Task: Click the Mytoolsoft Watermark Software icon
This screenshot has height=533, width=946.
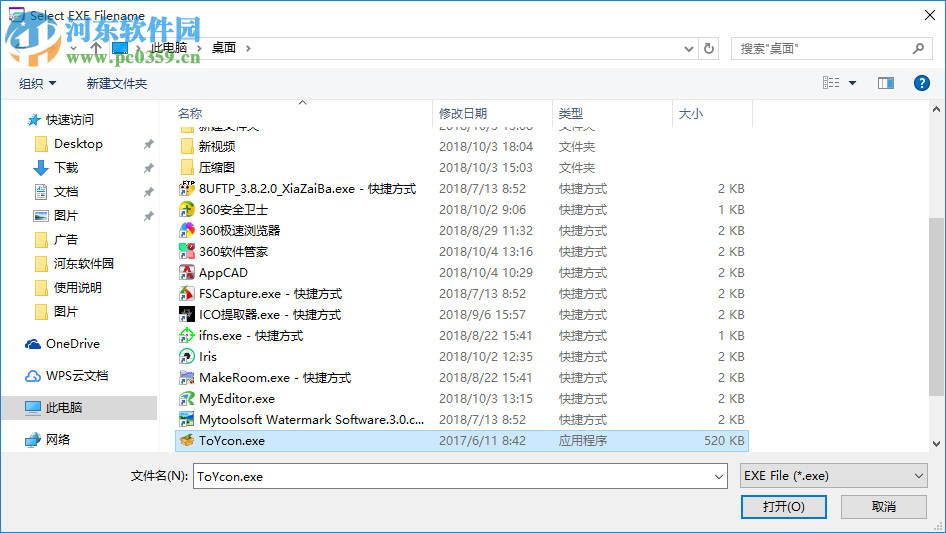Action: [187, 420]
